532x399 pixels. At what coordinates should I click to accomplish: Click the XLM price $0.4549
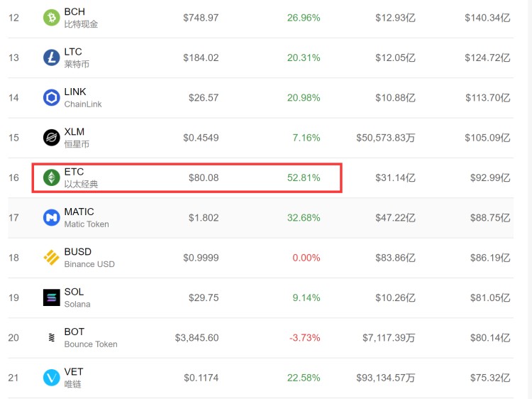point(201,138)
